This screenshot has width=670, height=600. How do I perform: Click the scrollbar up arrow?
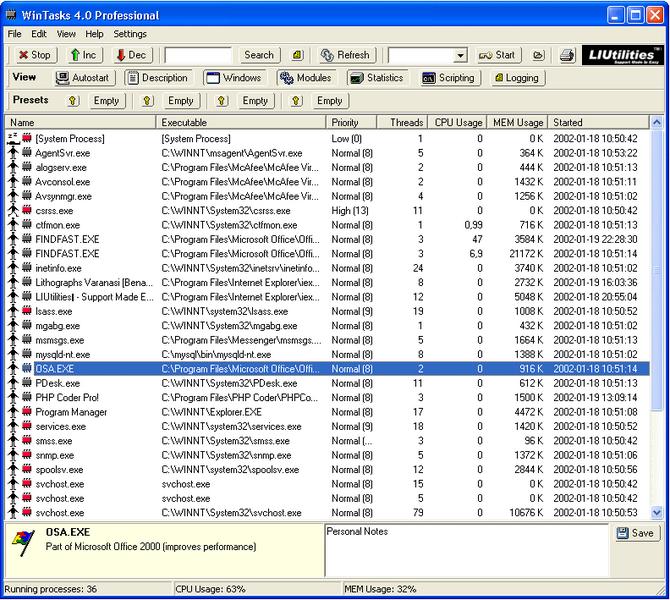(656, 123)
